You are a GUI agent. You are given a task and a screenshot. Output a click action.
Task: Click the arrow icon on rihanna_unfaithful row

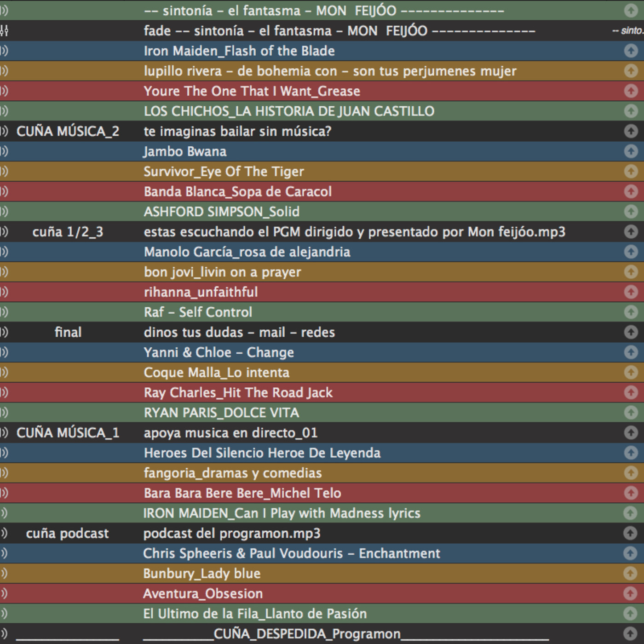tap(631, 292)
